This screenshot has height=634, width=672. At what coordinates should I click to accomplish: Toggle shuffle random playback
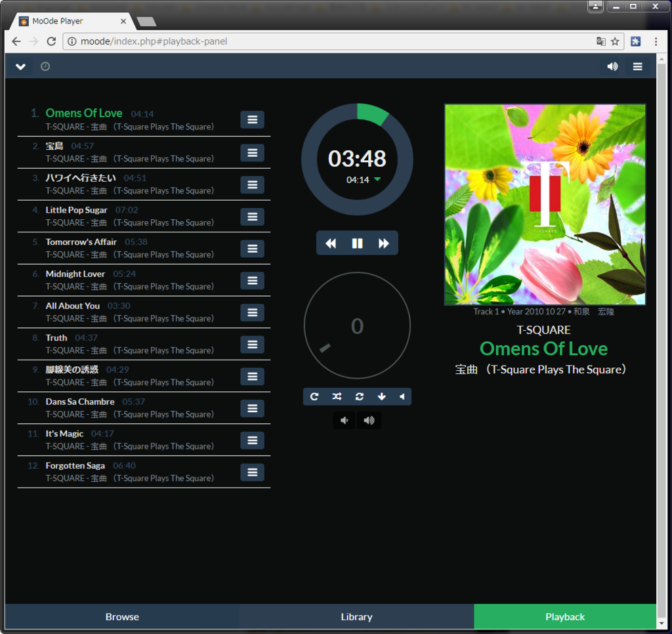click(337, 396)
